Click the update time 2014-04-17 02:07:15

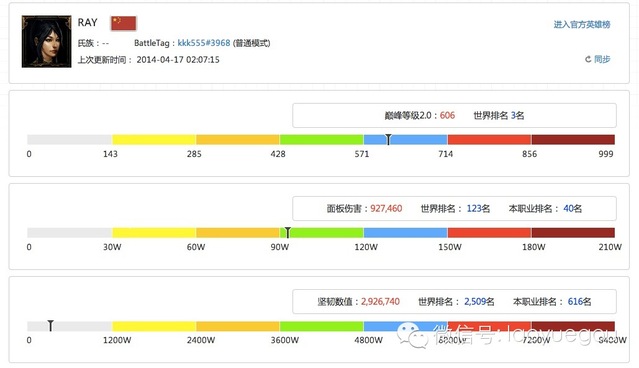tap(178, 59)
